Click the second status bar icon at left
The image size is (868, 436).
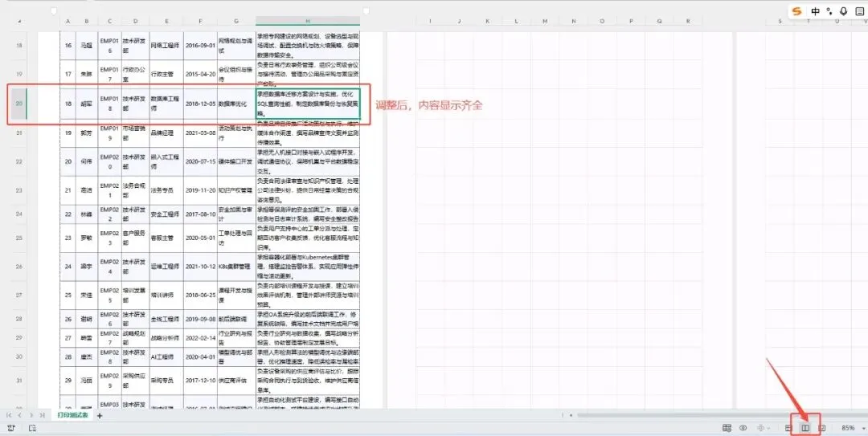pyautogui.click(x=32, y=428)
